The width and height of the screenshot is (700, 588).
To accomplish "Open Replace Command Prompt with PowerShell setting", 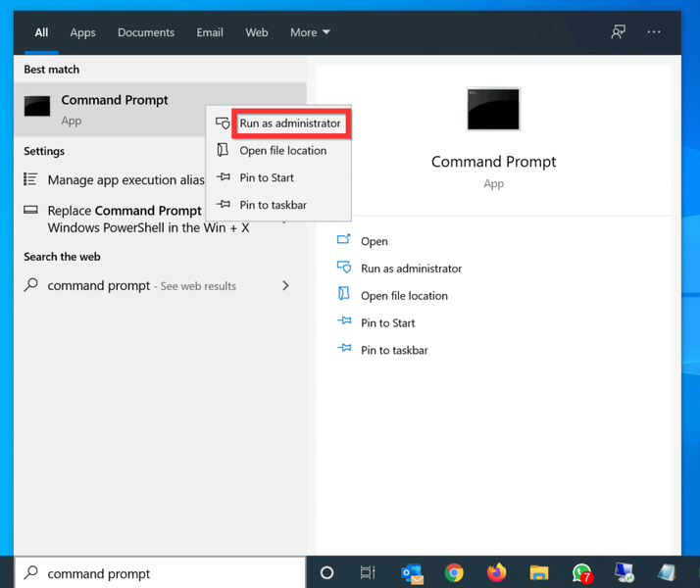I will click(x=136, y=220).
